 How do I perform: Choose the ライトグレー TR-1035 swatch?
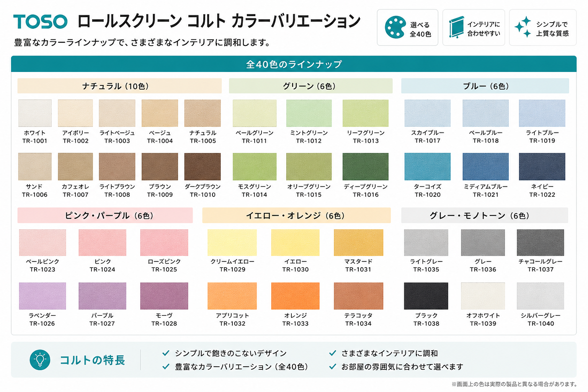point(426,243)
